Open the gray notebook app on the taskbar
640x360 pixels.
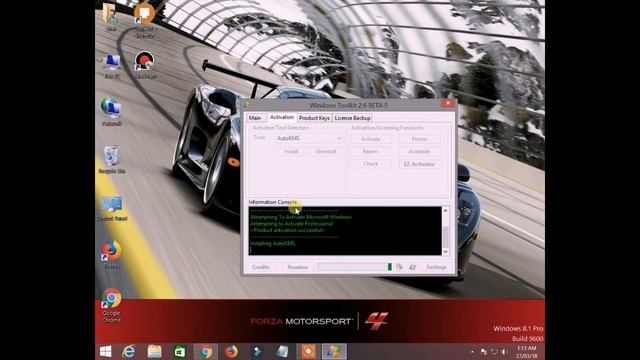pos(282,351)
